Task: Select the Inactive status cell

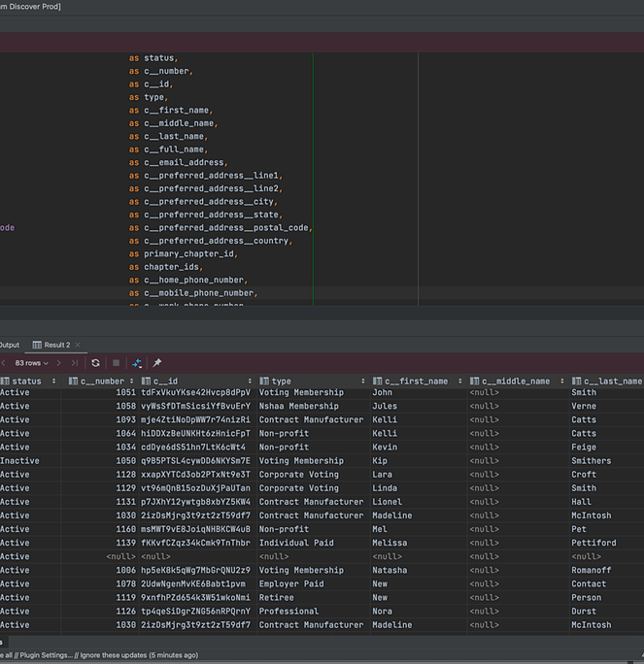Action: click(x=19, y=461)
